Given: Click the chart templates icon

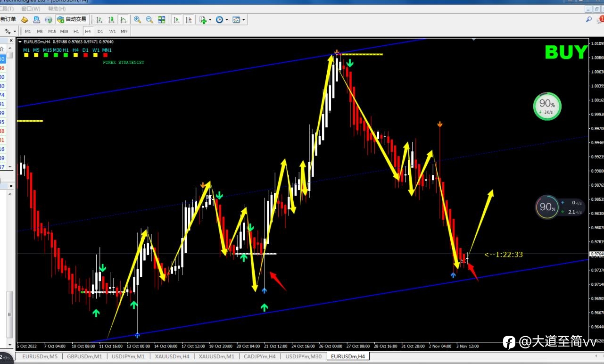Looking at the screenshot, I should [236, 20].
